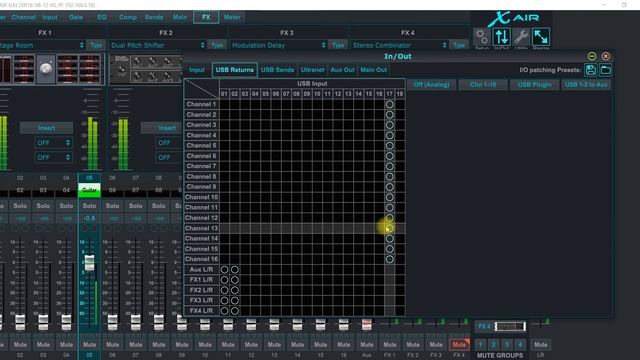Screen dimensions: 640x360
Task: Switch to the Comp tab
Action: coord(128,17)
